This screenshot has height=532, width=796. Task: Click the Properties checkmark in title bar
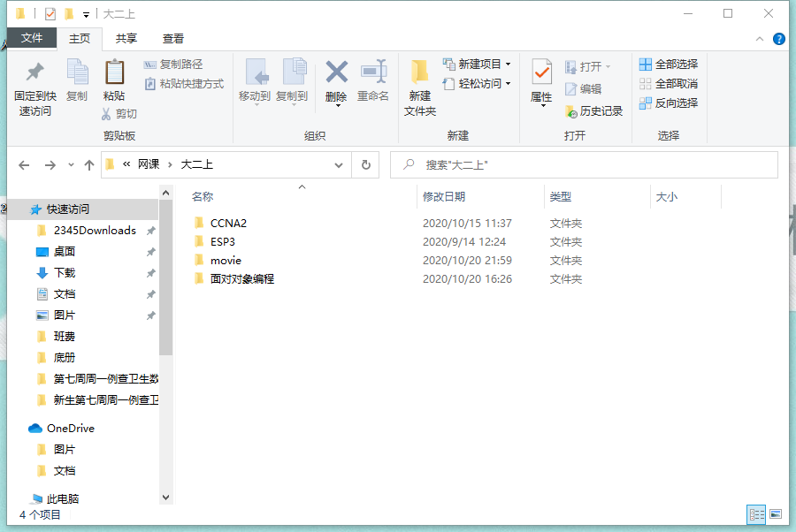pos(50,14)
